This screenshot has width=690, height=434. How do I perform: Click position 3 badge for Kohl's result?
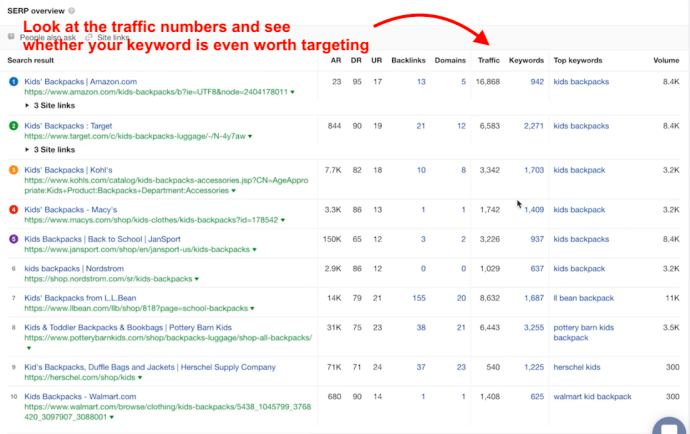click(14, 170)
